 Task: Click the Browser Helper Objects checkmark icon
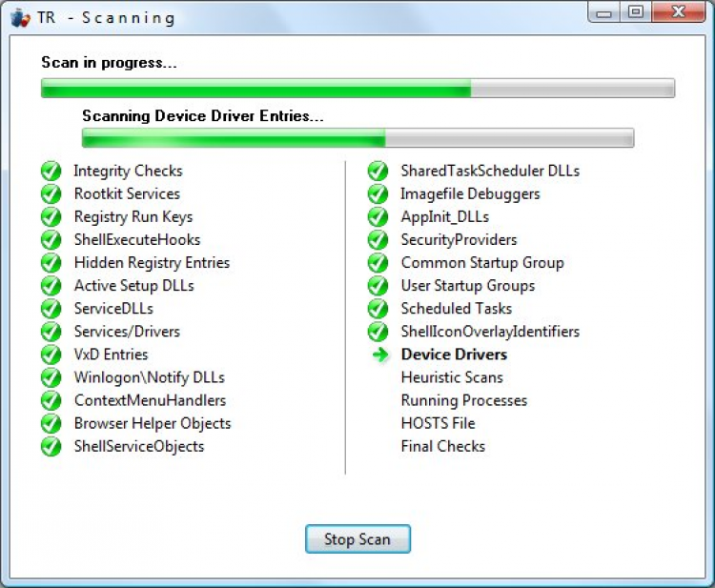(51, 423)
